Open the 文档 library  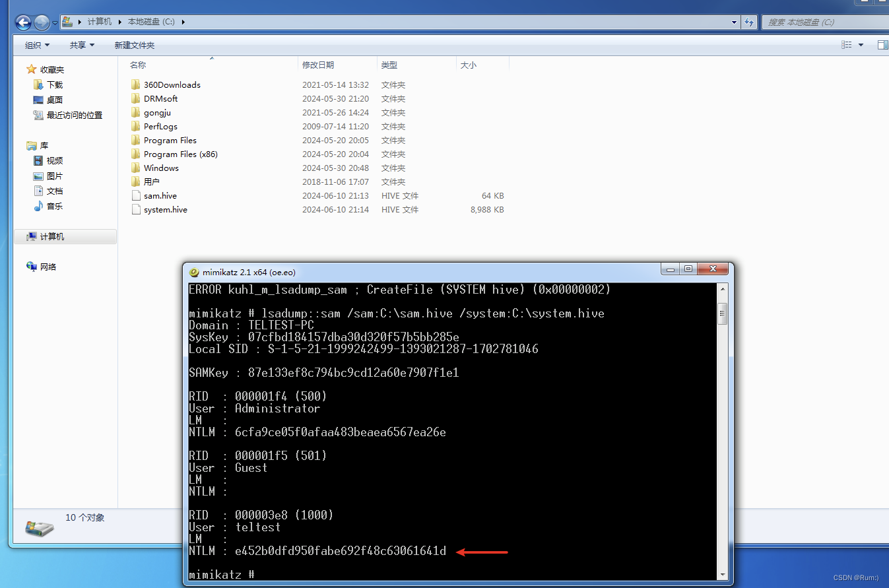point(48,191)
